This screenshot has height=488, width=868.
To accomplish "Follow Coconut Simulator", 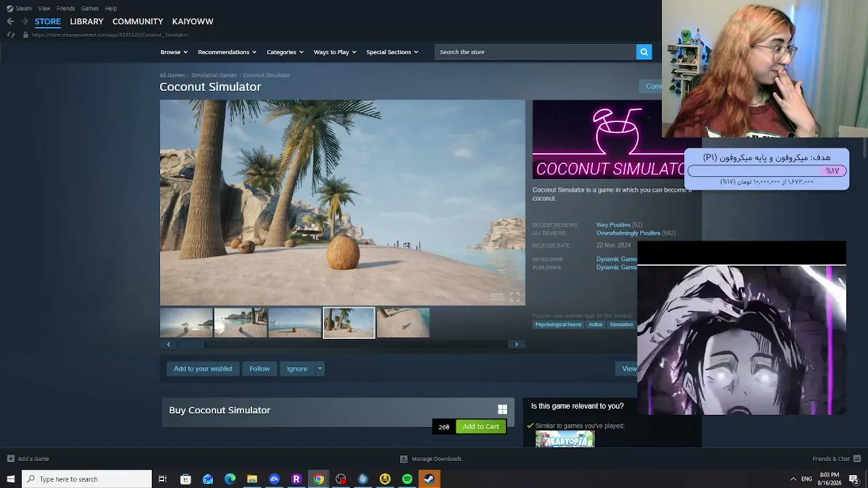I will [260, 369].
